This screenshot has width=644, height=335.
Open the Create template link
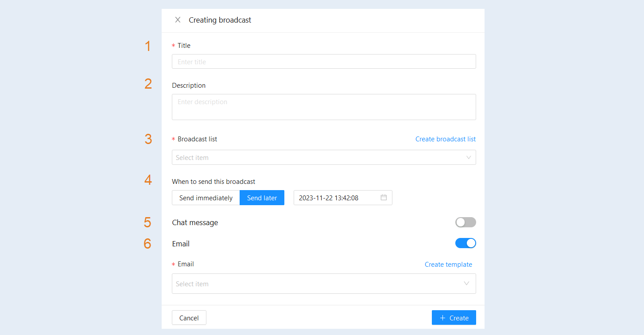pos(448,265)
